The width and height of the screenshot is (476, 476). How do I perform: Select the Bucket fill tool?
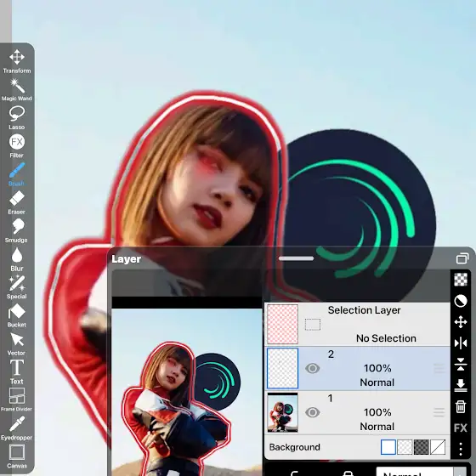coord(17,315)
